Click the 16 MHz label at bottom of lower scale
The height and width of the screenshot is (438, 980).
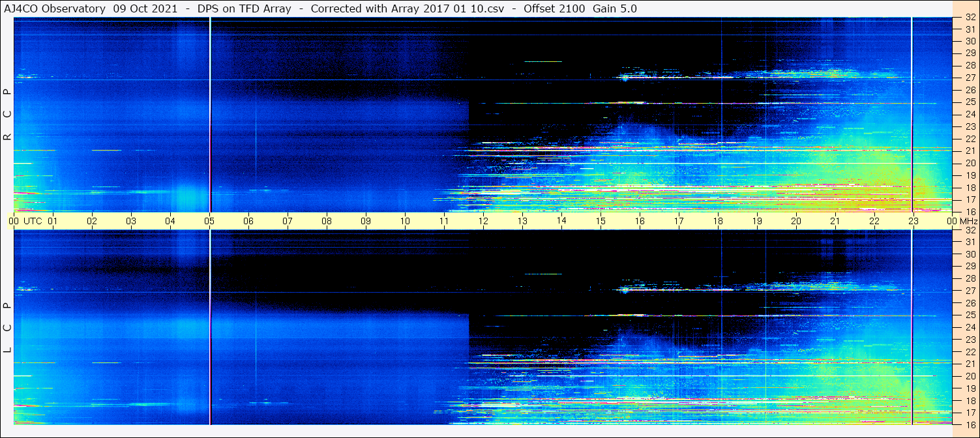point(970,424)
